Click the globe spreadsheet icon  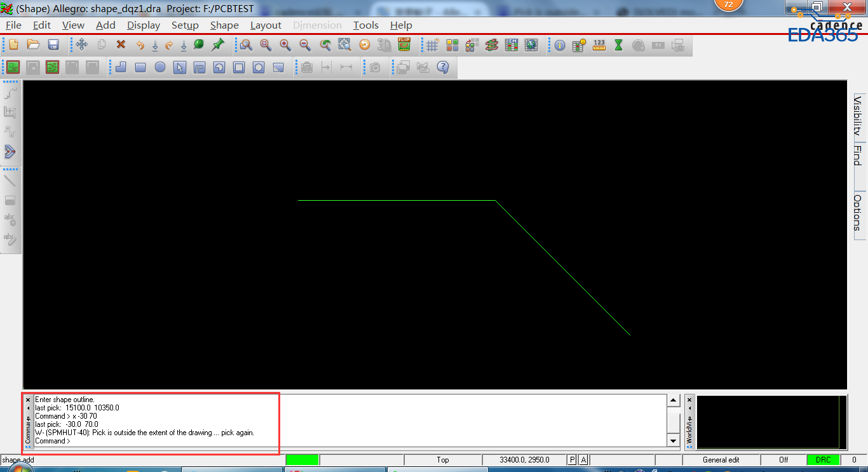[x=531, y=45]
